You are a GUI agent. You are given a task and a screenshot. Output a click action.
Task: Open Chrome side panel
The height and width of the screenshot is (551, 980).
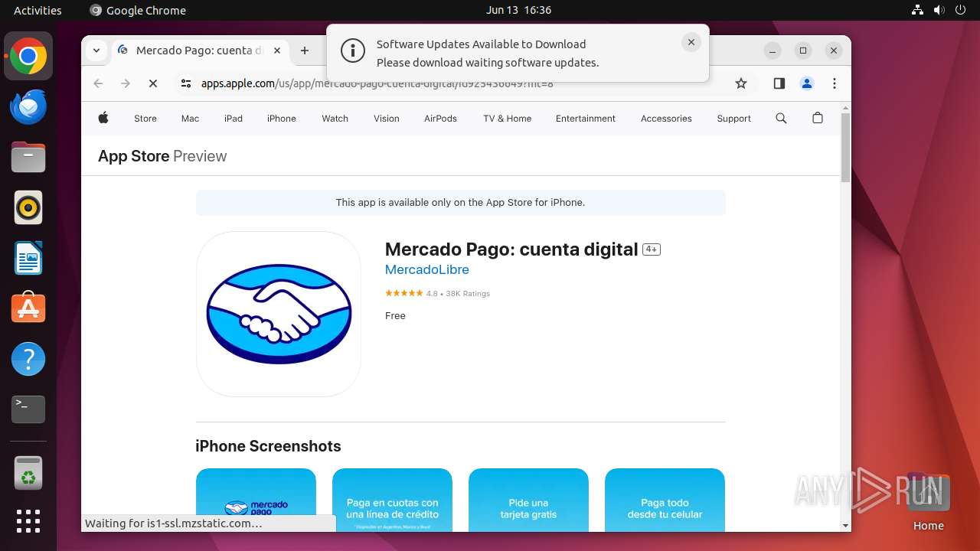(779, 83)
